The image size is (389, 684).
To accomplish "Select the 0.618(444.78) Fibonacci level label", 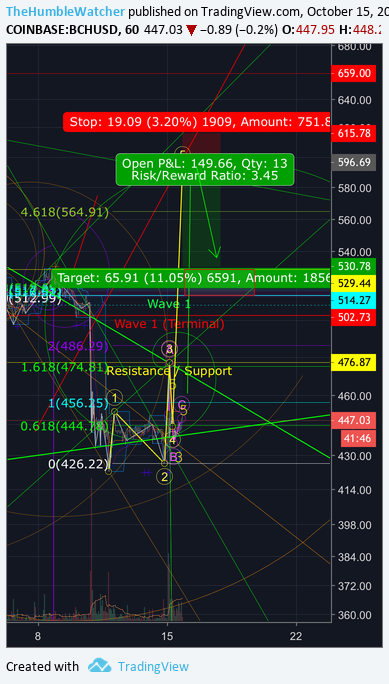I will (x=65, y=426).
